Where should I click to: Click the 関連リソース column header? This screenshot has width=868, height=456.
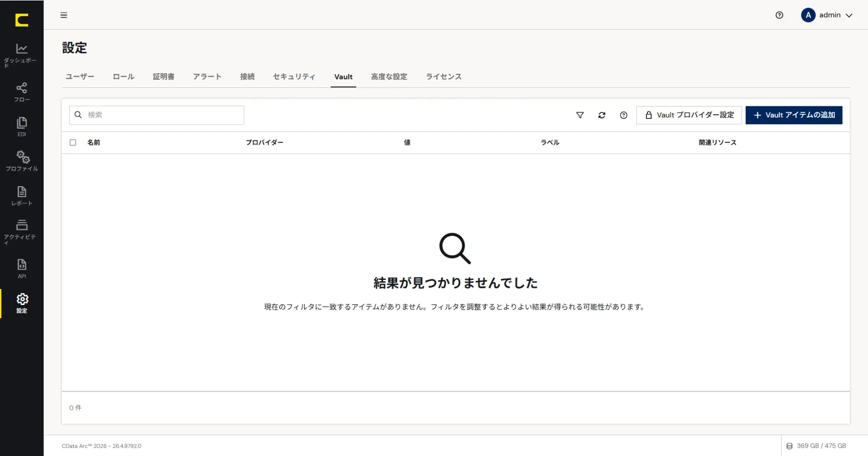[x=718, y=142]
